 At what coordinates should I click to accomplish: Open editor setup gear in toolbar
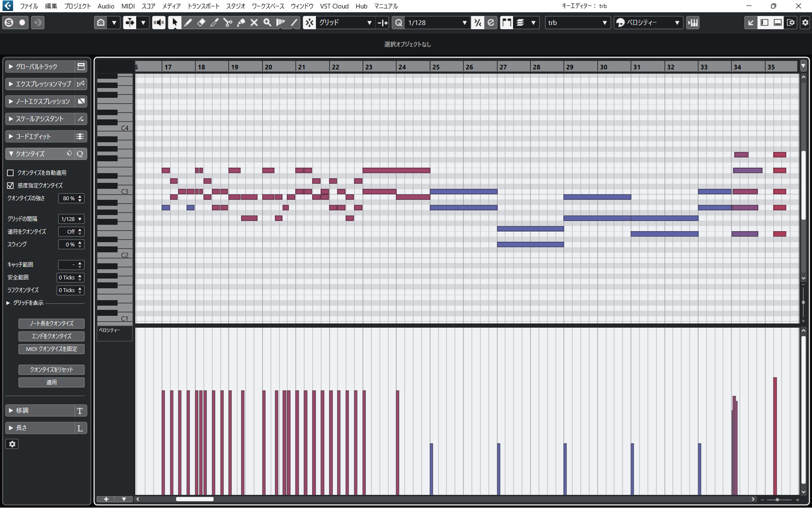(x=805, y=22)
